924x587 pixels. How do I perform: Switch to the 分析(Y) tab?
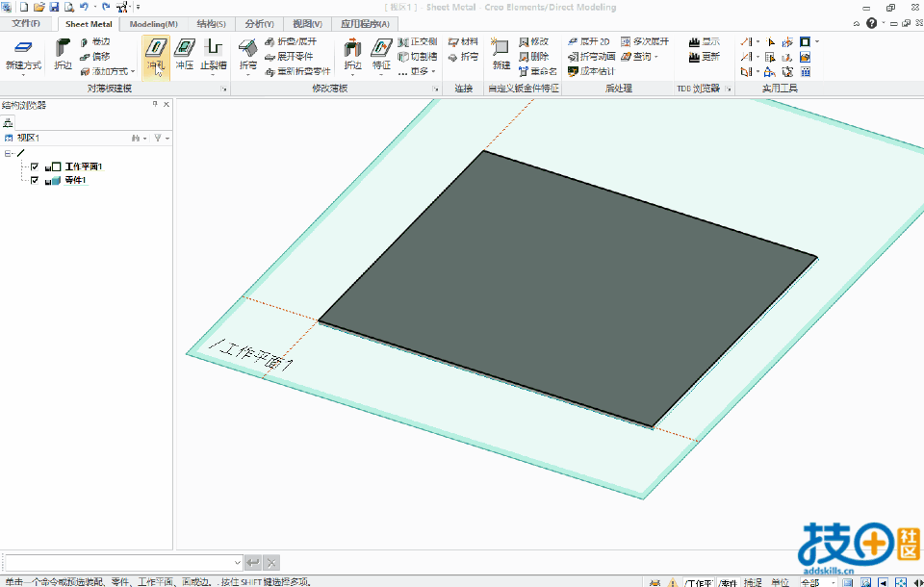click(x=259, y=24)
